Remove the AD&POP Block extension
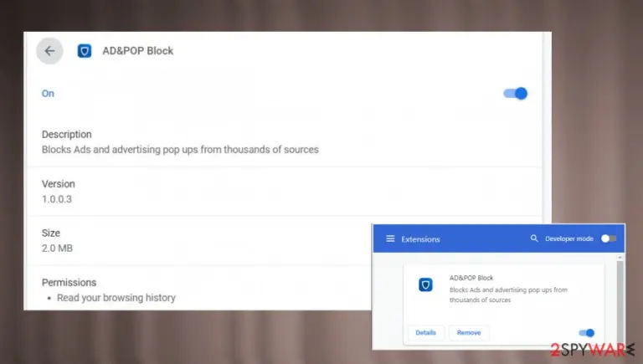 coord(469,332)
